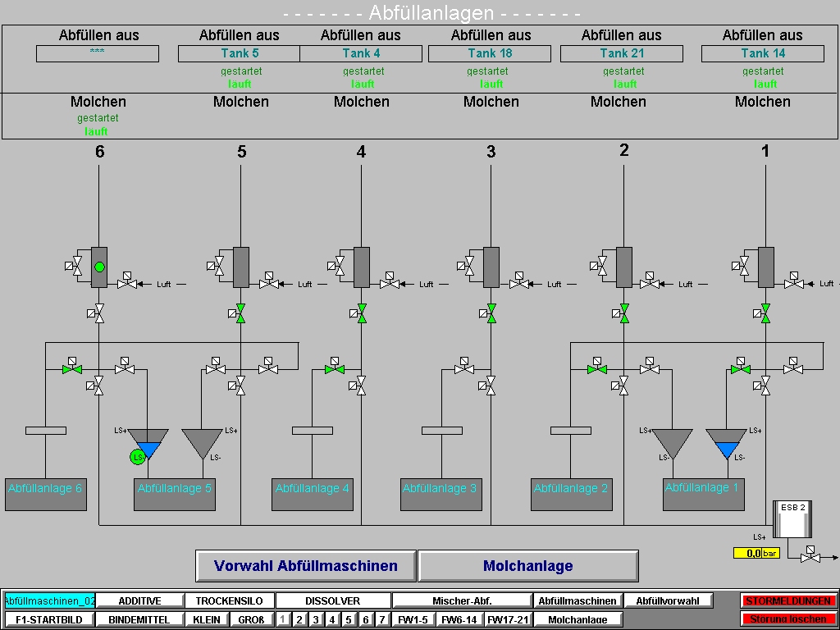Screen dimensions: 840x630
Task: Click the green pig indicator in launcher 6
Action: [x=99, y=267]
